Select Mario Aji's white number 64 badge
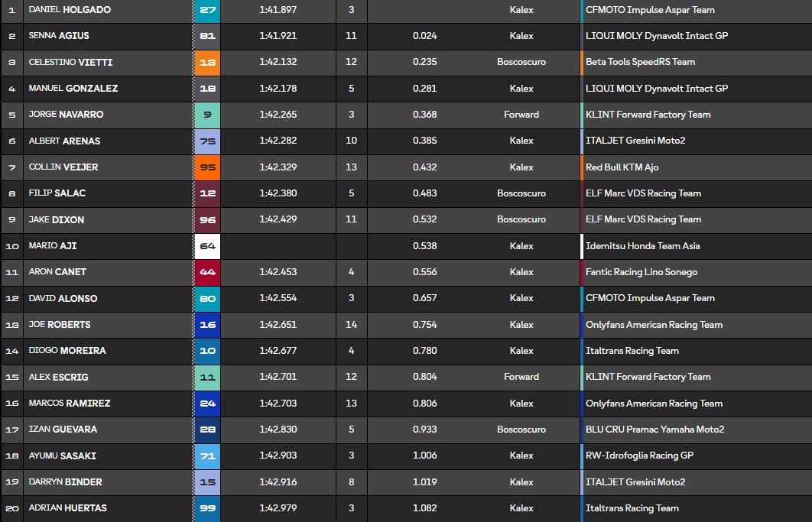The image size is (812, 522). [207, 246]
